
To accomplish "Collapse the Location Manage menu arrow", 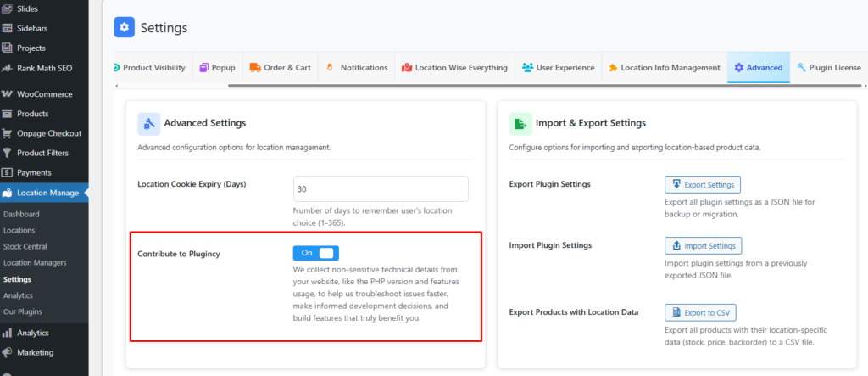I will (85, 193).
